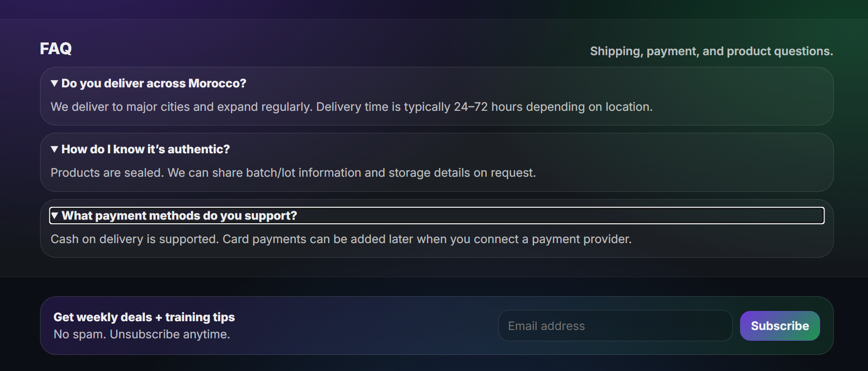Collapse the Morocco delivery question triangle
868x371 pixels.
[x=54, y=83]
